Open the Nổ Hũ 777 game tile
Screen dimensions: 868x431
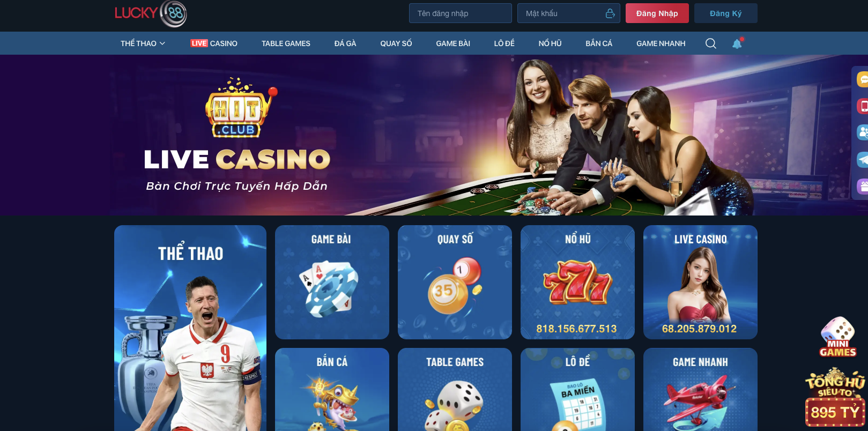click(x=577, y=282)
